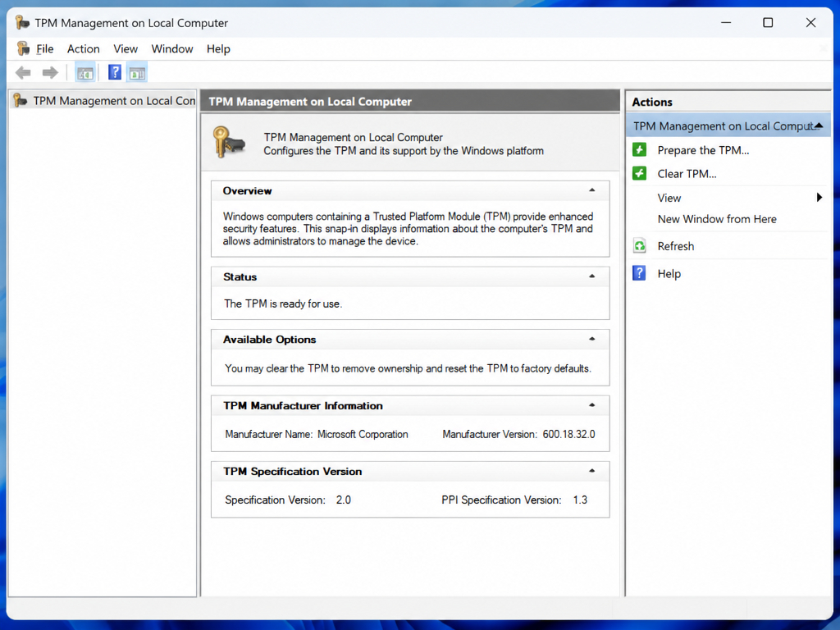Click the Refresh recycle icon in Actions
This screenshot has width=840, height=630.
(639, 246)
